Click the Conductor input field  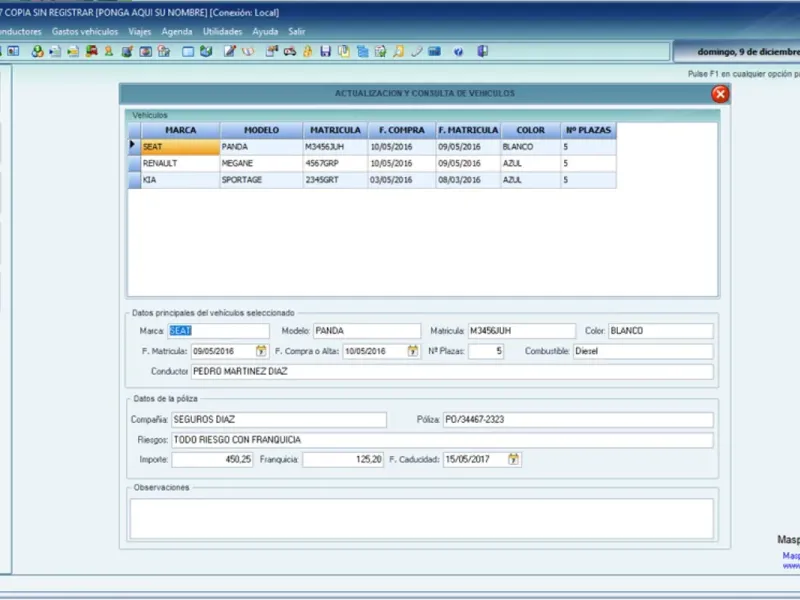pyautogui.click(x=450, y=372)
